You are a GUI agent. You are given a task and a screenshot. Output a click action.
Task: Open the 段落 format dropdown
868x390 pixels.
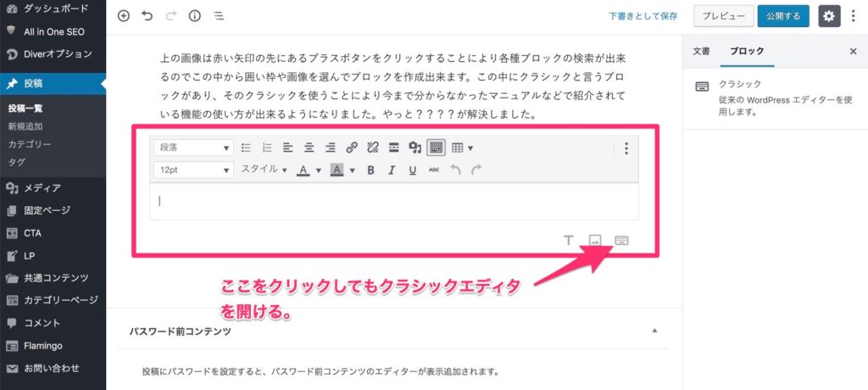tap(194, 148)
